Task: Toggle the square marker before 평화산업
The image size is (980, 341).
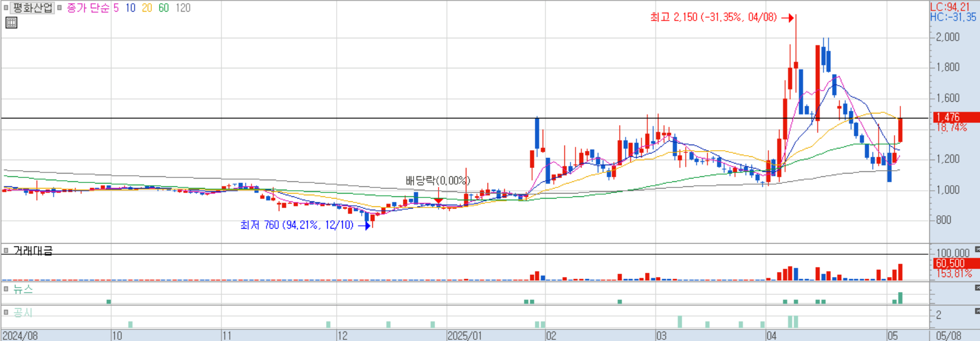Action: pyautogui.click(x=6, y=8)
